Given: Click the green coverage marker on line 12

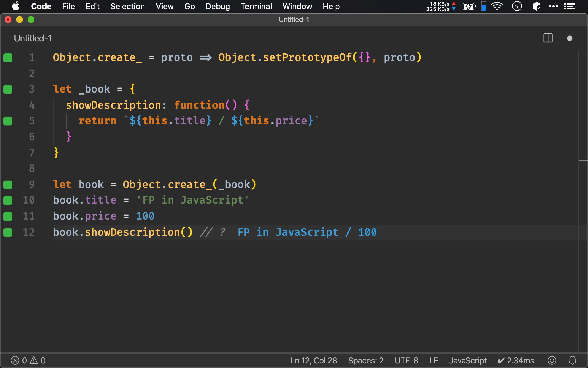Looking at the screenshot, I should [8, 232].
